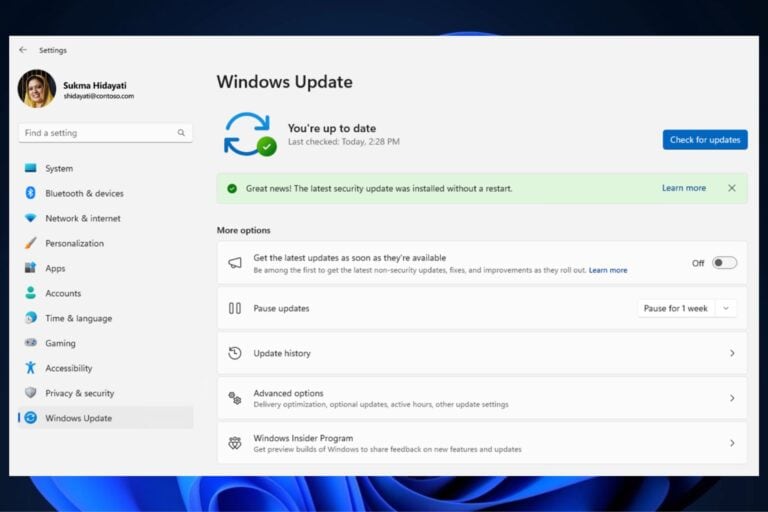
Task: Open Windows Insider Program chevron
Action: point(732,443)
